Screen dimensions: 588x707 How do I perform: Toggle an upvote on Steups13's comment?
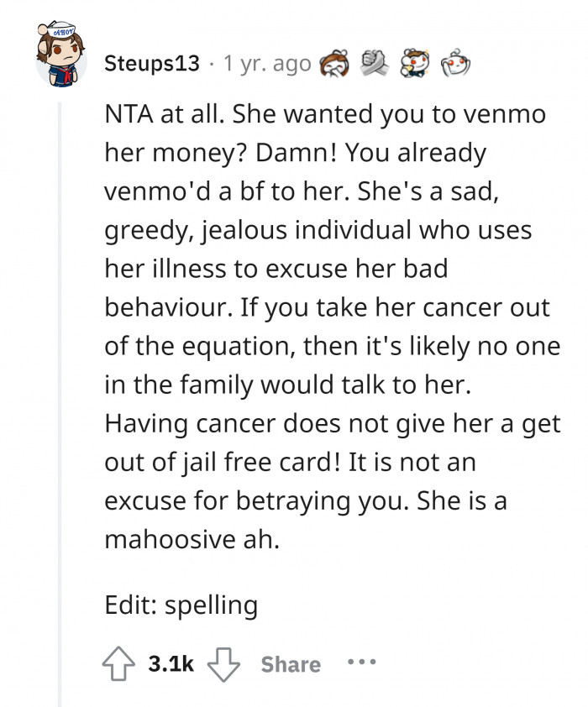tap(118, 663)
